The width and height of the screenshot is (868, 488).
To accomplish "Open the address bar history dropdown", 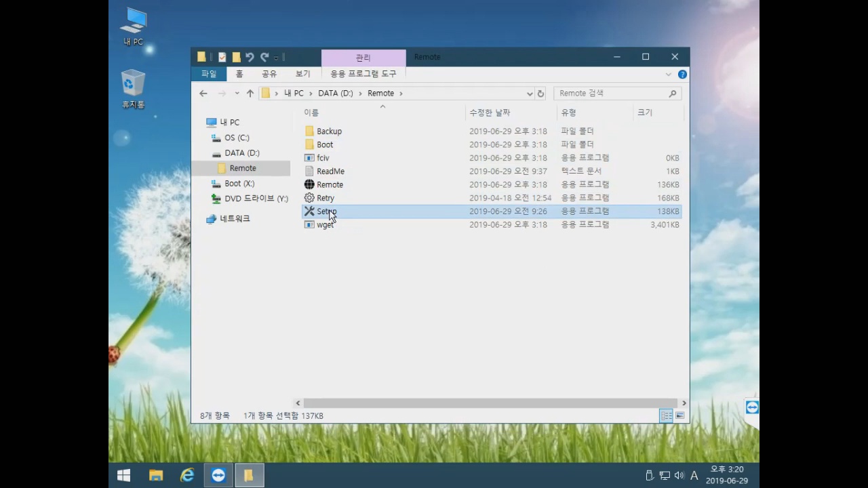I will [530, 94].
